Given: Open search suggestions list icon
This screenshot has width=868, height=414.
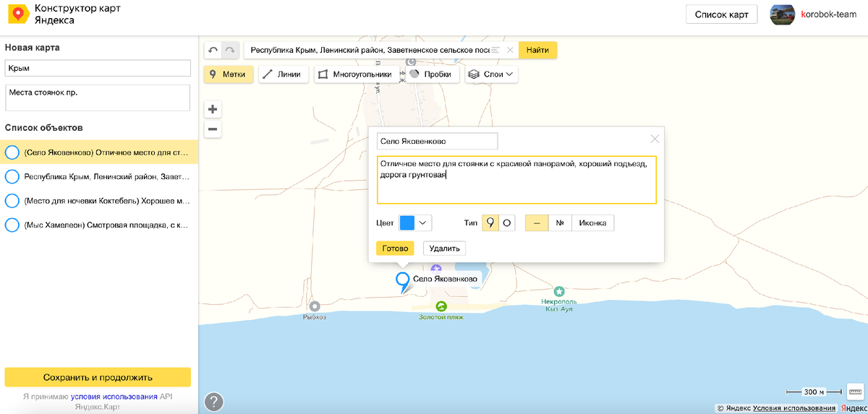Looking at the screenshot, I should [495, 50].
